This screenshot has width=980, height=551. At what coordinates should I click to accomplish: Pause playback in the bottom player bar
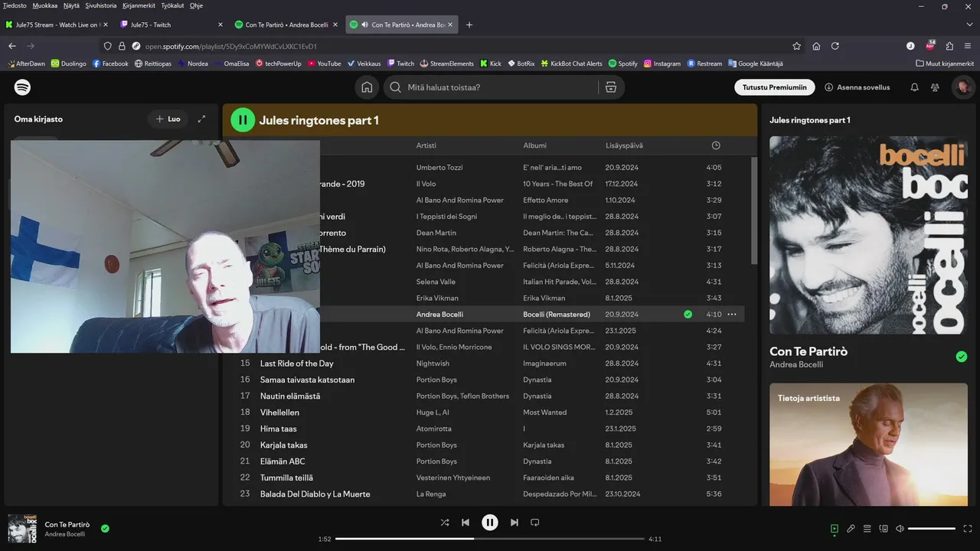(490, 523)
